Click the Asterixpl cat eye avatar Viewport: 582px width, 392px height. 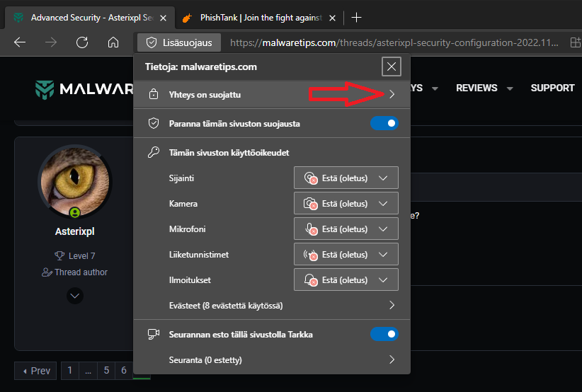pyautogui.click(x=75, y=182)
